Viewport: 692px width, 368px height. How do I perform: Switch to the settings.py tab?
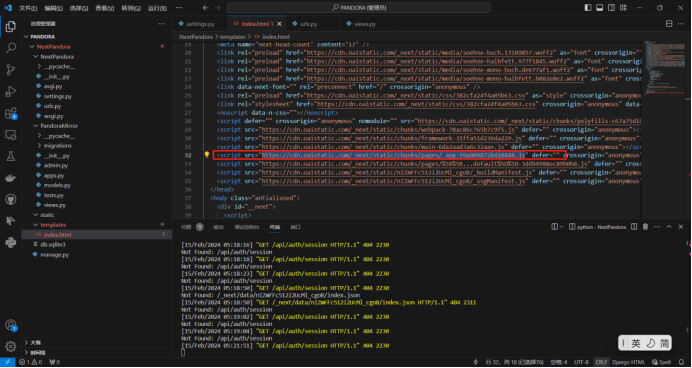pos(200,24)
